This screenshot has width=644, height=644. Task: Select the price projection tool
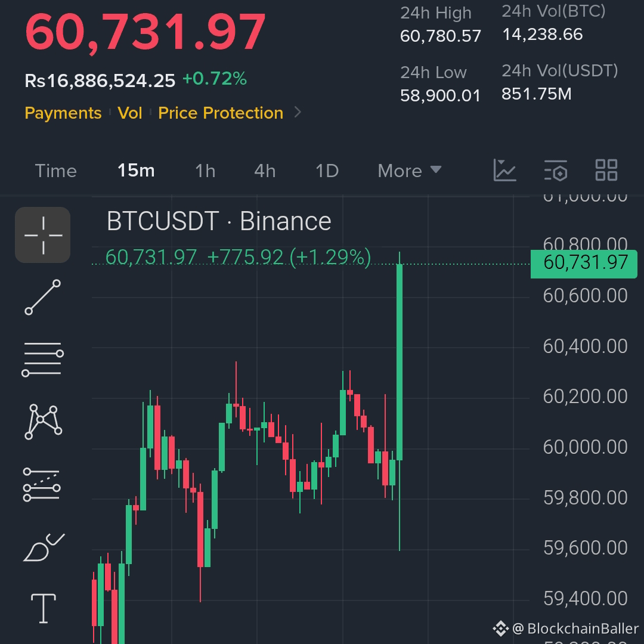(x=42, y=485)
